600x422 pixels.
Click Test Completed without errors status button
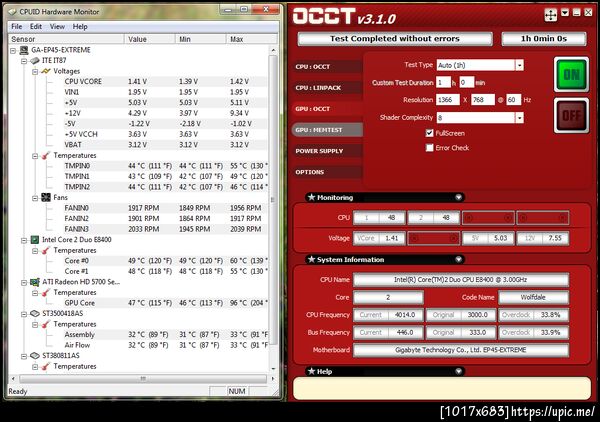tap(395, 39)
